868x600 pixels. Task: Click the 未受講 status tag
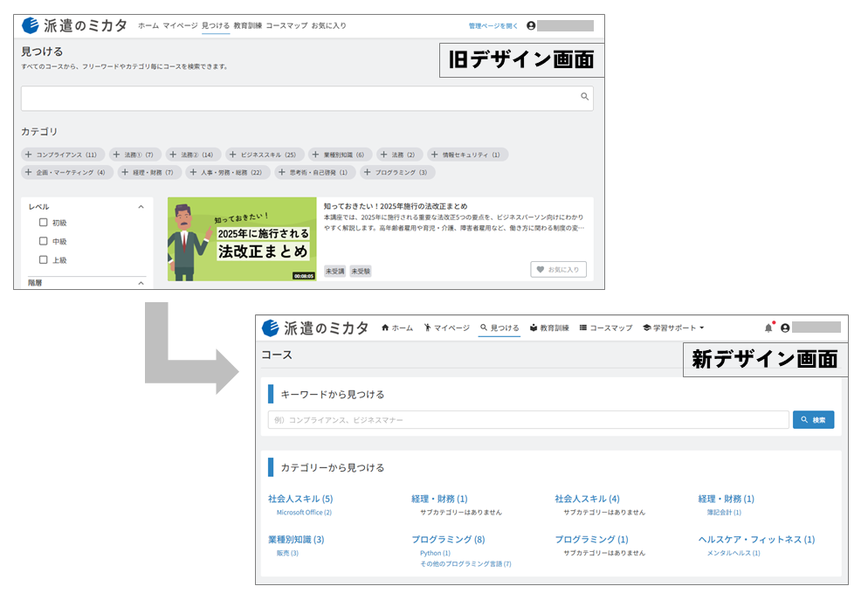[334, 272]
